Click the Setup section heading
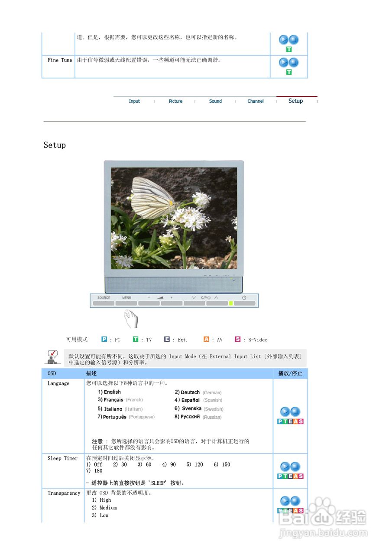Viewport: 392px width, 555px height. coord(55,145)
